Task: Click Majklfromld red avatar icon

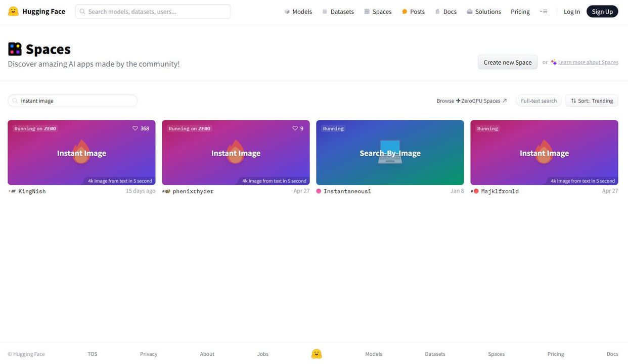Action: pyautogui.click(x=475, y=191)
